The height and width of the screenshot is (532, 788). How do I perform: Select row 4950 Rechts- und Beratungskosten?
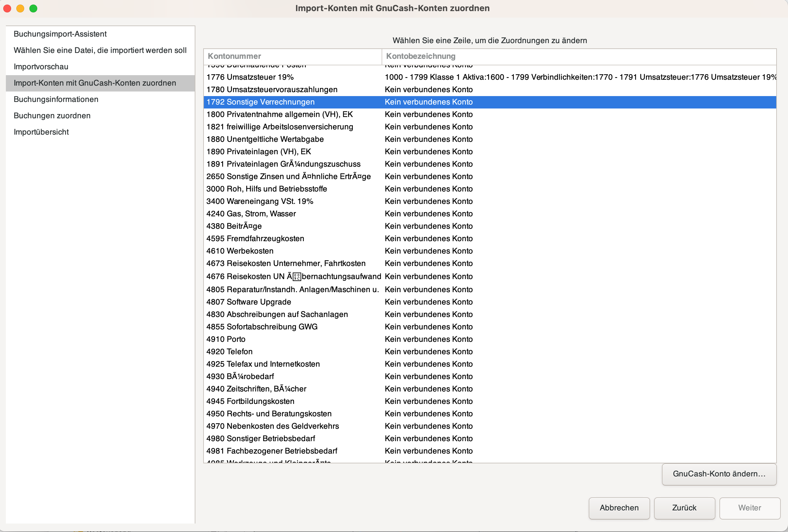pyautogui.click(x=490, y=414)
